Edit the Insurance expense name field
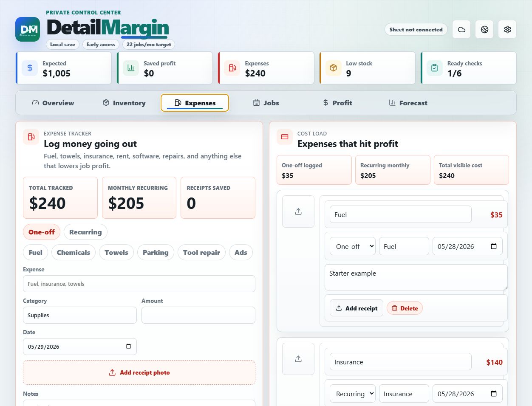The image size is (532, 406). pos(401,362)
